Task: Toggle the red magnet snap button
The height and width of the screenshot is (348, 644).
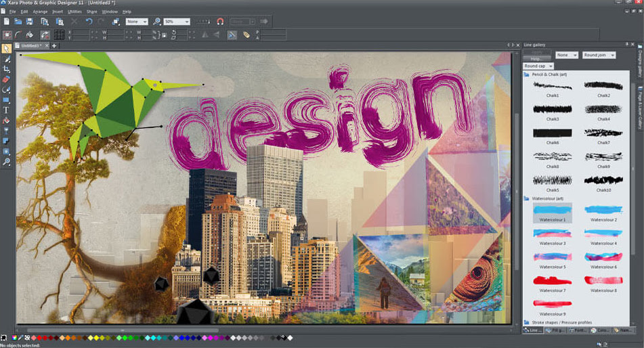Action: tap(220, 22)
